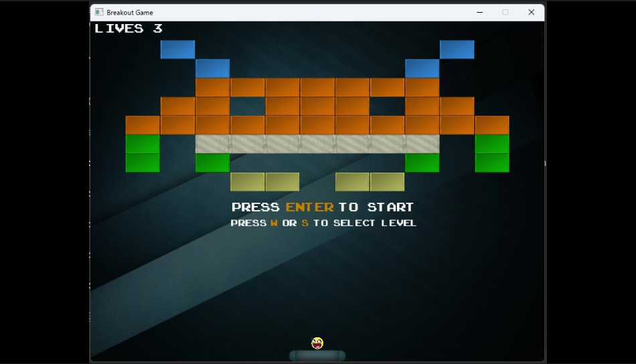636x364 pixels.
Task: Click the leftmost gray striped brick
Action: tap(212, 144)
